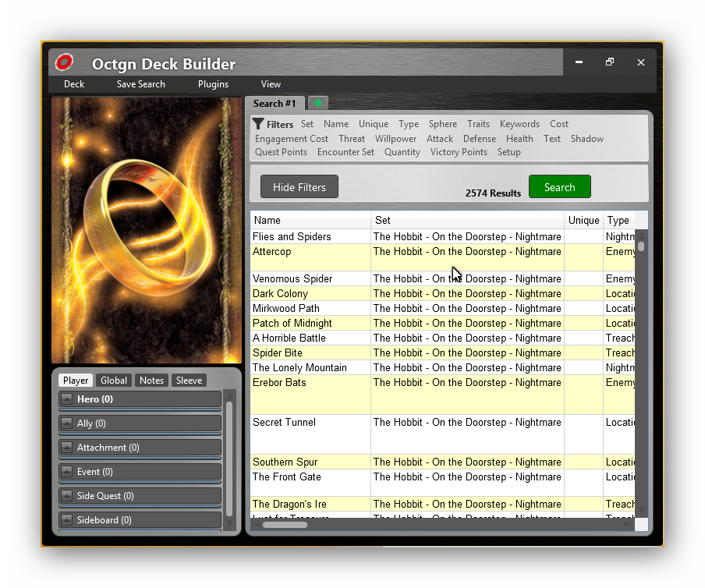Select the Southern Spur card row
Screen dimensions: 705x588
pos(443,462)
